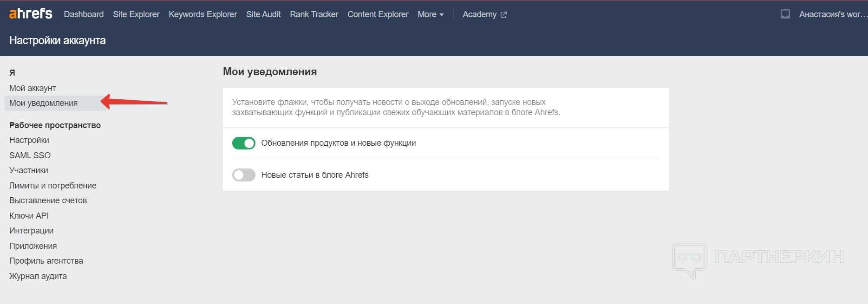Open Участники page

pyautogui.click(x=29, y=170)
